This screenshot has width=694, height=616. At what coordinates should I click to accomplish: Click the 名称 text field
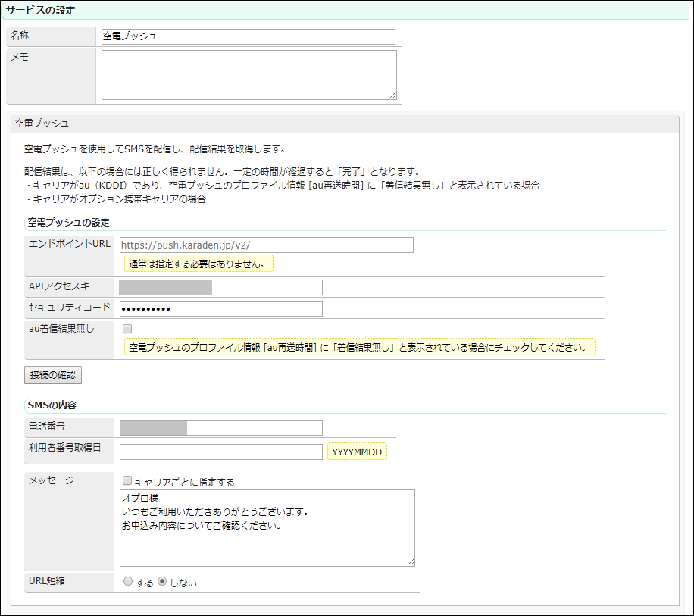(248, 36)
